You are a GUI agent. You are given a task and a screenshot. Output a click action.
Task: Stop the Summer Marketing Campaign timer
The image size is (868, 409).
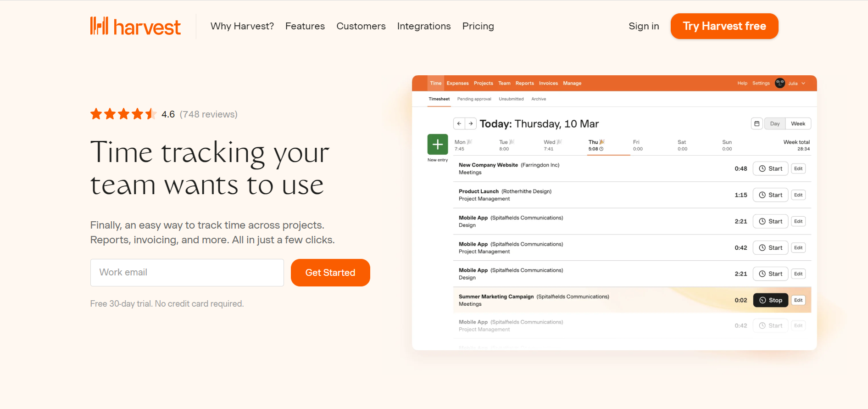pyautogui.click(x=771, y=300)
